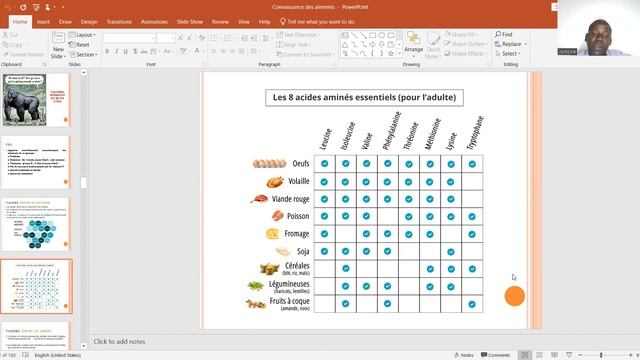Select the triangle shape in shapes gallery
Screen dimensions: 640x360
(345, 44)
